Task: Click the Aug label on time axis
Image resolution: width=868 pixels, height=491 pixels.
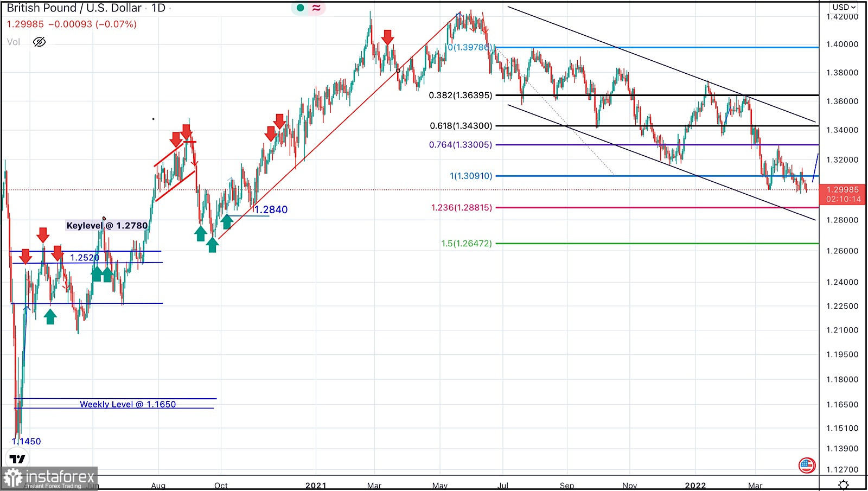Action: point(158,486)
